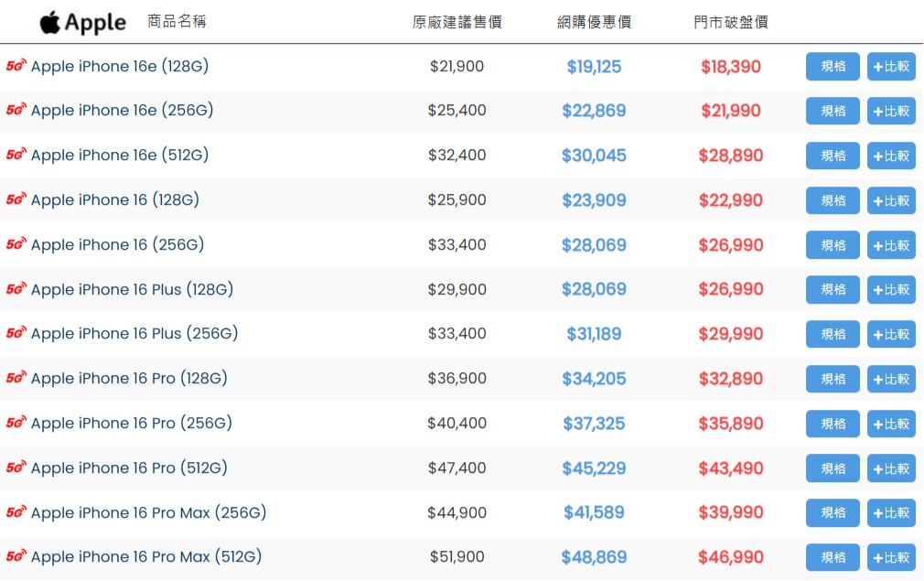Open Apple iPhone 16 Pro Max (256G) link
This screenshot has width=924, height=581.
click(x=148, y=512)
